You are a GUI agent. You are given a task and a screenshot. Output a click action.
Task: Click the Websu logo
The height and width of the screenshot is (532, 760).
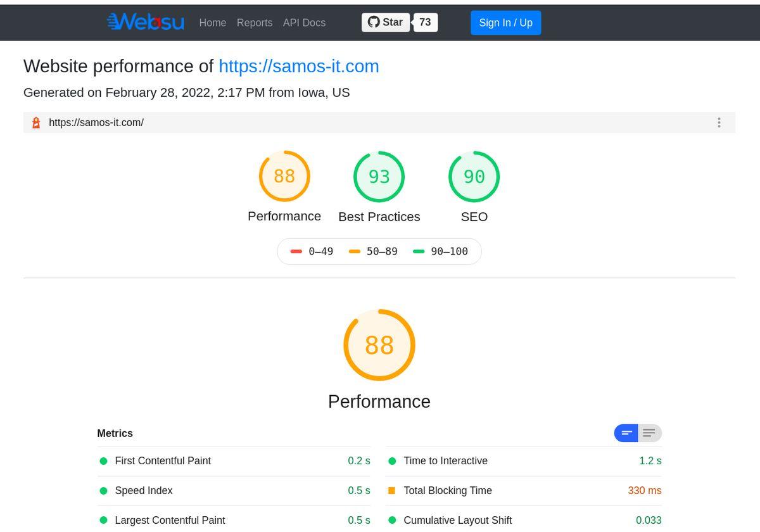(x=146, y=22)
